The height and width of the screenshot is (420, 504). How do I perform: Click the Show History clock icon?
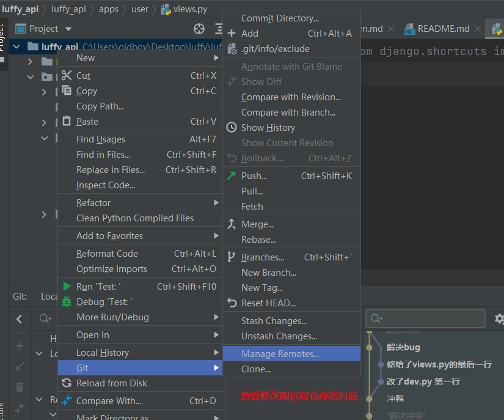tap(232, 127)
